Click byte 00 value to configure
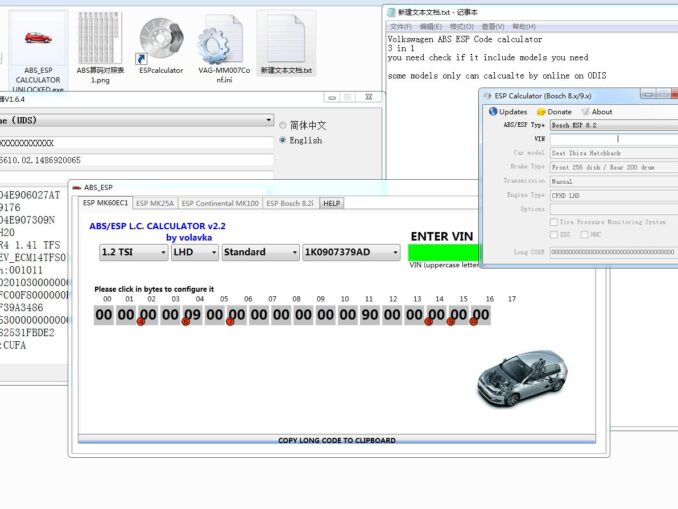Screen dimensions: 678x509 coord(104,315)
